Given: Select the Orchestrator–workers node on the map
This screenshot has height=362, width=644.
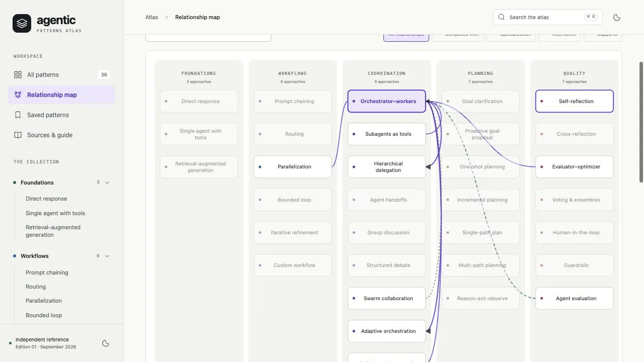Looking at the screenshot, I should 386,101.
